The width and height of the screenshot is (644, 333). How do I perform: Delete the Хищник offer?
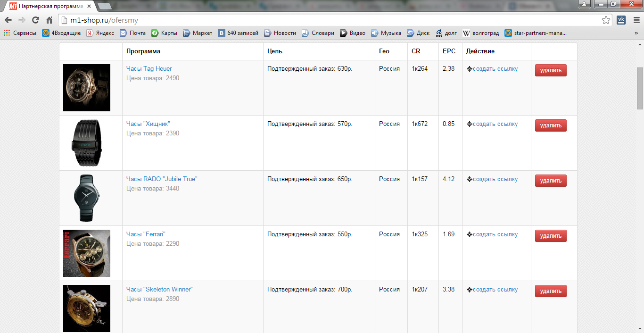(551, 125)
